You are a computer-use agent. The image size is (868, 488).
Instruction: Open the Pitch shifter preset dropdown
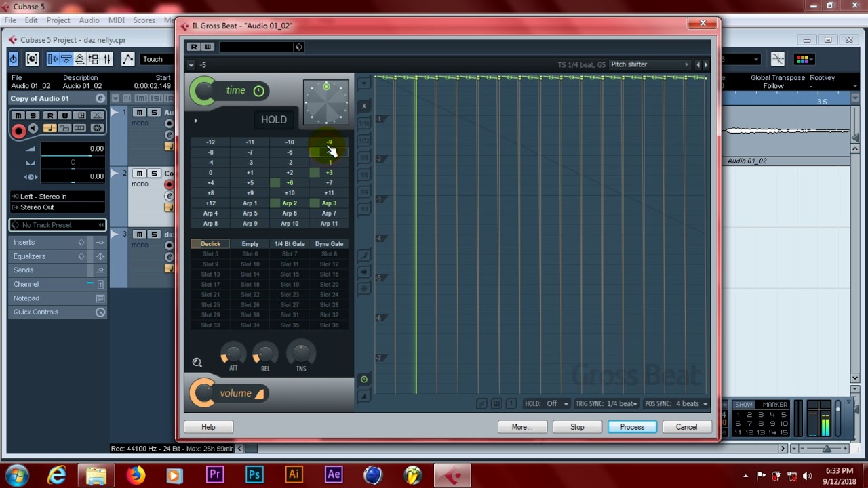point(649,64)
